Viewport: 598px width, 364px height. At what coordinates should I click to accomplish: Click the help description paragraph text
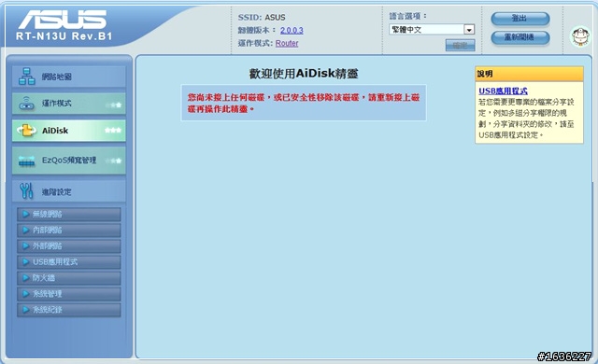pos(526,119)
